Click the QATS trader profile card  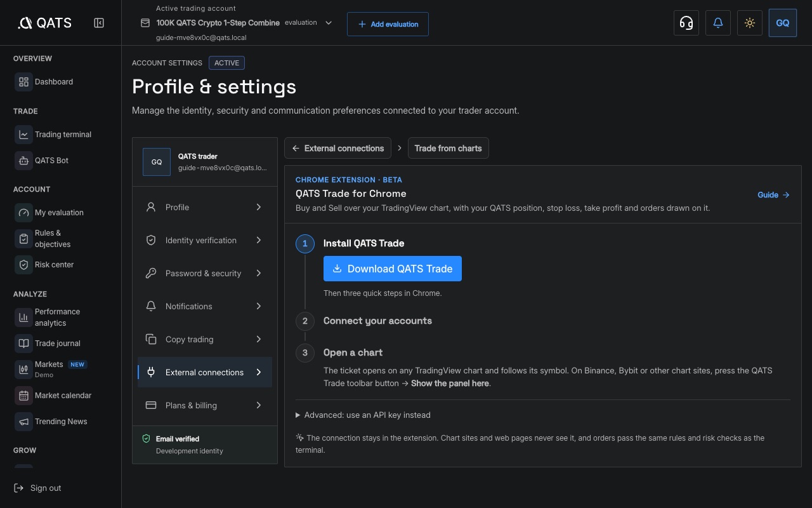click(205, 162)
